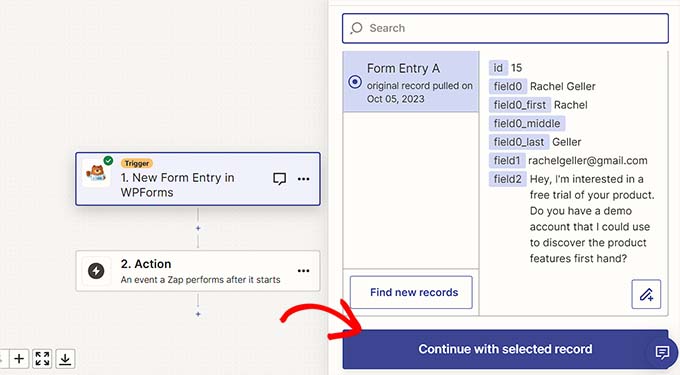Open three-dot menu on WPForms trigger step
The height and width of the screenshot is (375, 680).
pyautogui.click(x=304, y=179)
